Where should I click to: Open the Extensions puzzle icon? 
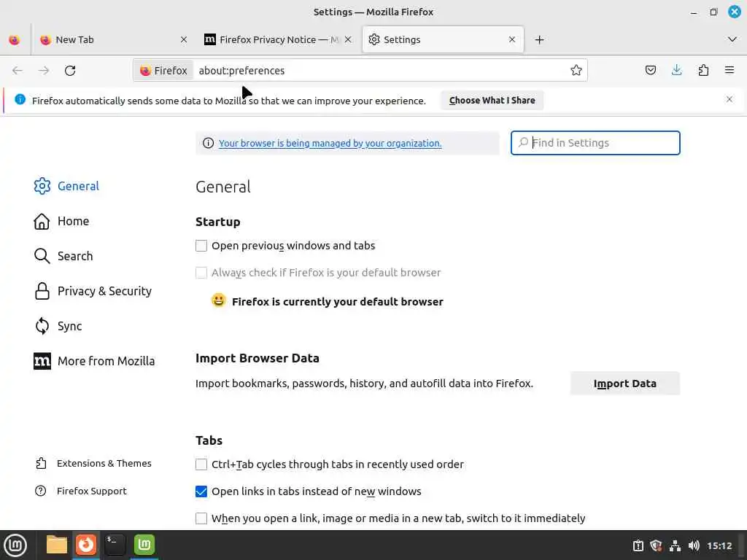click(703, 71)
